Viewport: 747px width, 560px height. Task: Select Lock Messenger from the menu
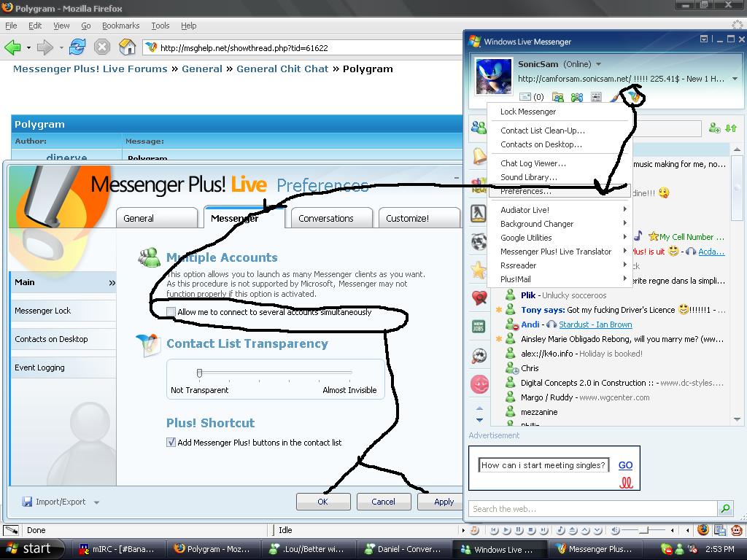coord(528,112)
